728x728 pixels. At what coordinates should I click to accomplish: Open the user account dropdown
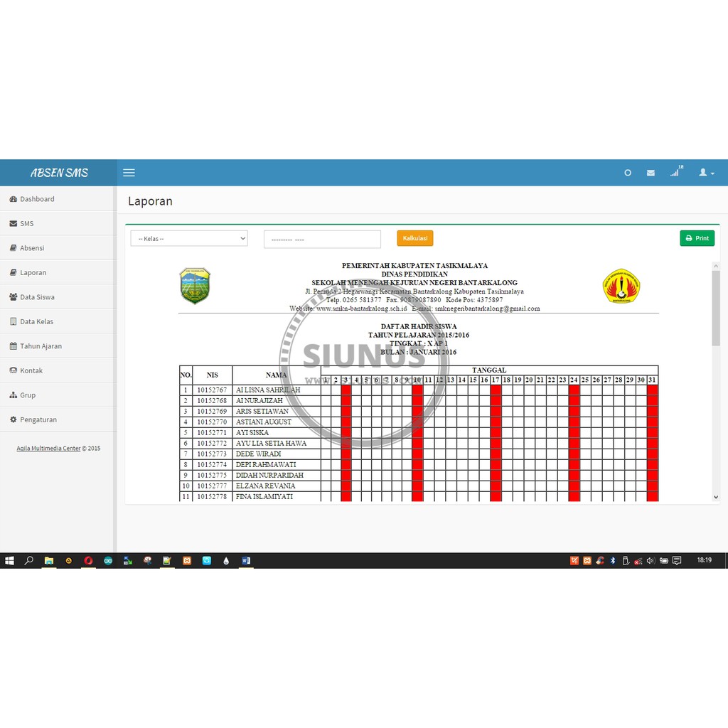(x=706, y=173)
